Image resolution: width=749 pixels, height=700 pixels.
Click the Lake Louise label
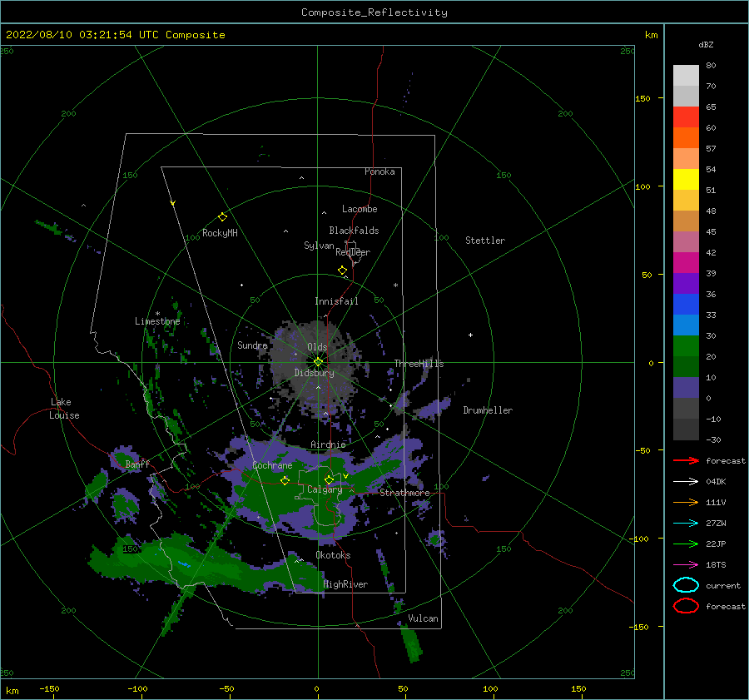(x=64, y=409)
